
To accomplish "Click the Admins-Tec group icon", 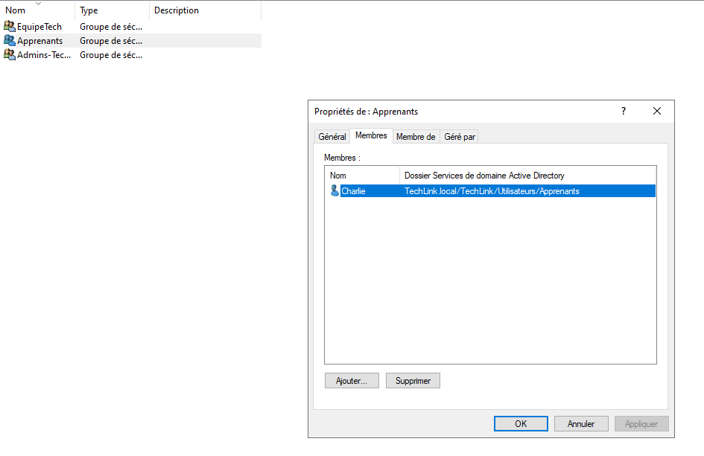I will (10, 55).
